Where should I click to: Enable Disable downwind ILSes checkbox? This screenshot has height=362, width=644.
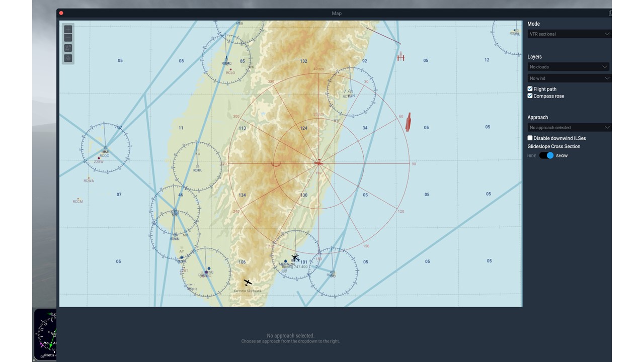530,138
